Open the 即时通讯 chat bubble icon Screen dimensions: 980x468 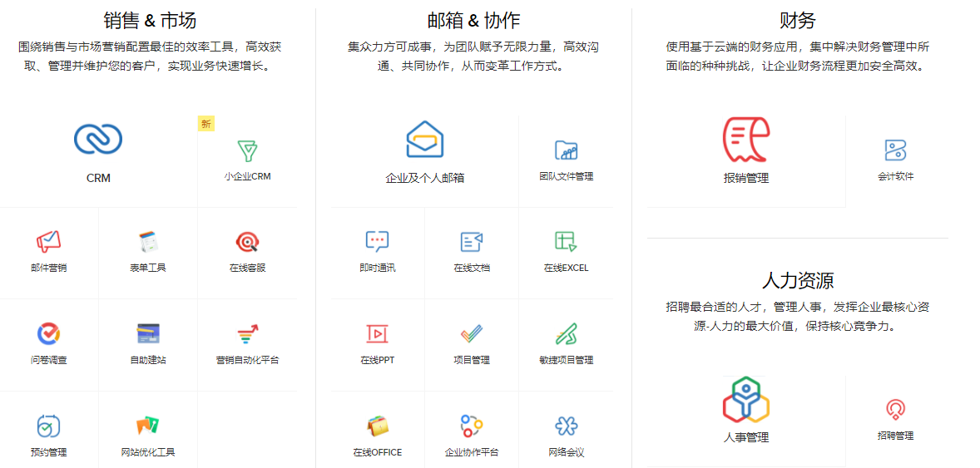coord(378,242)
